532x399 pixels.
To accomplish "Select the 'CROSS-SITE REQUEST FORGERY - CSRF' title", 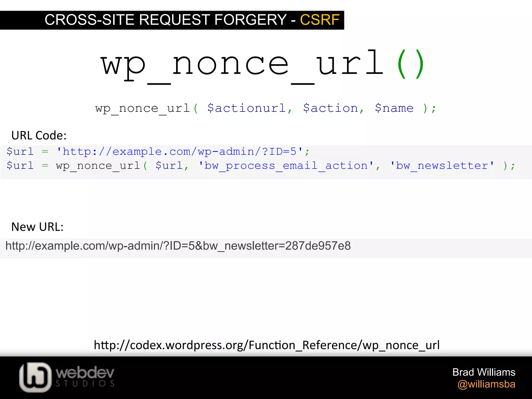I will coord(192,20).
